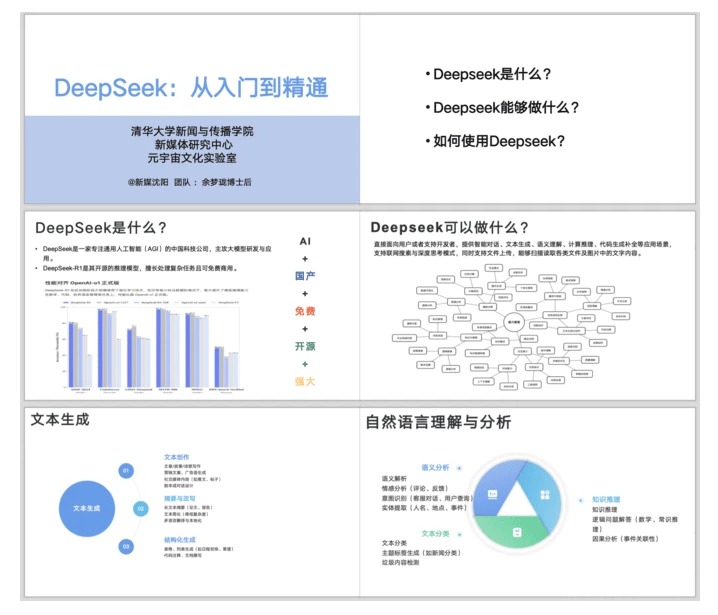This screenshot has width=718, height=615.
Task: Click the heading 'Deepseek可以做什么？'
Action: (450, 227)
